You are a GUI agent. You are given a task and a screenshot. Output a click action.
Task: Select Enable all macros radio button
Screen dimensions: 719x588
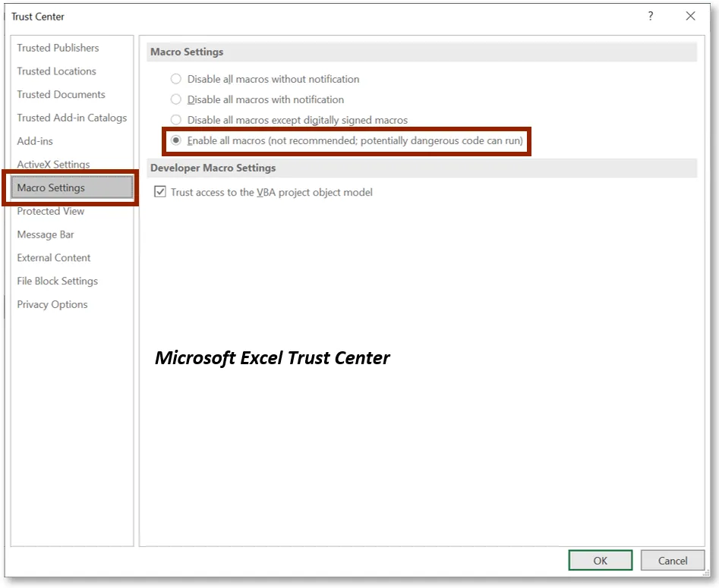176,140
